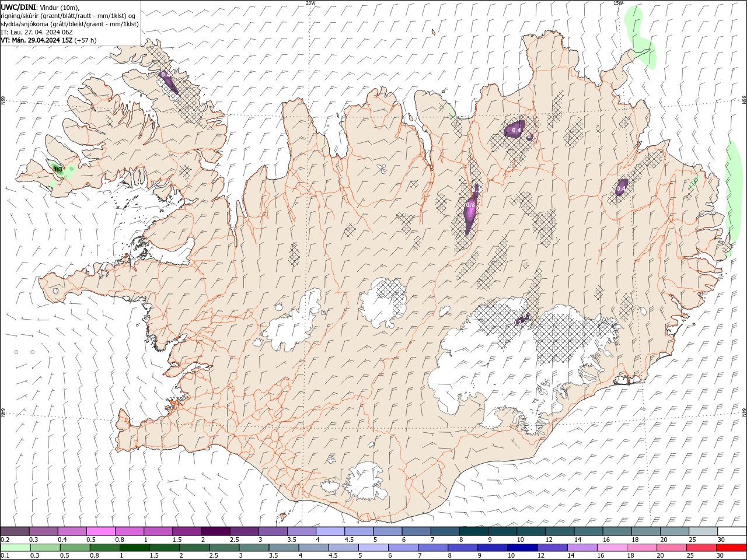Click the '20W' longitude label
The image size is (747, 560).
310,3
